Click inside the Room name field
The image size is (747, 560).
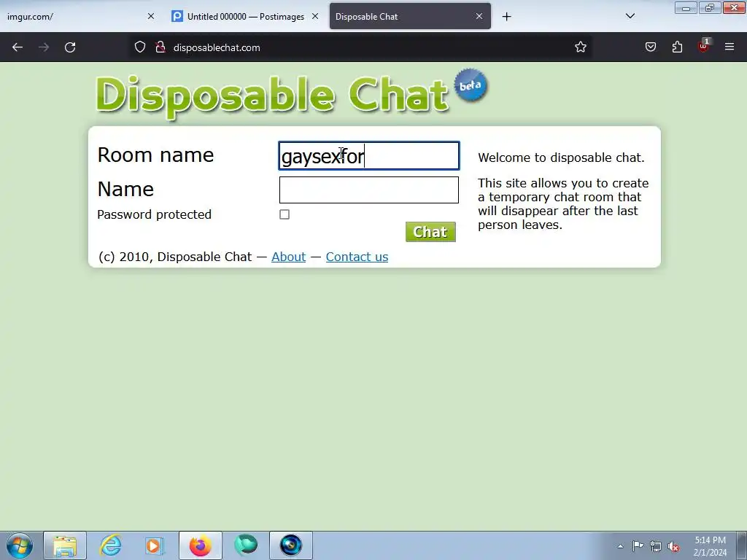pos(368,156)
